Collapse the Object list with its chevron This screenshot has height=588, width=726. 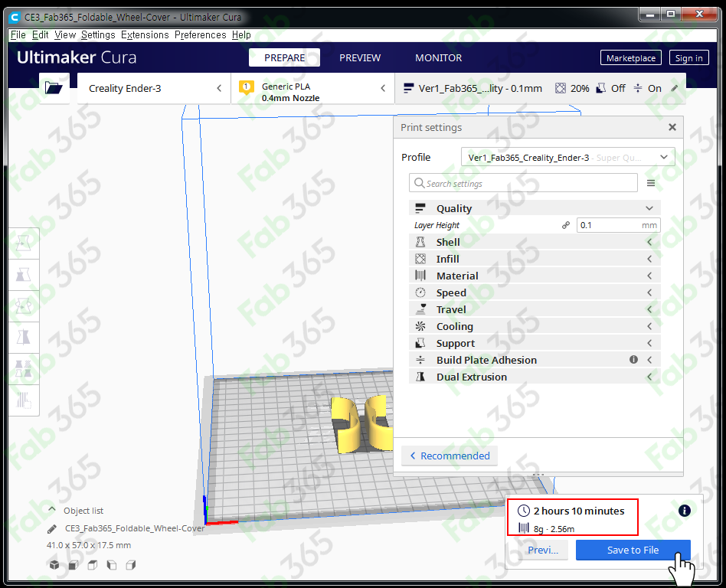coord(52,510)
